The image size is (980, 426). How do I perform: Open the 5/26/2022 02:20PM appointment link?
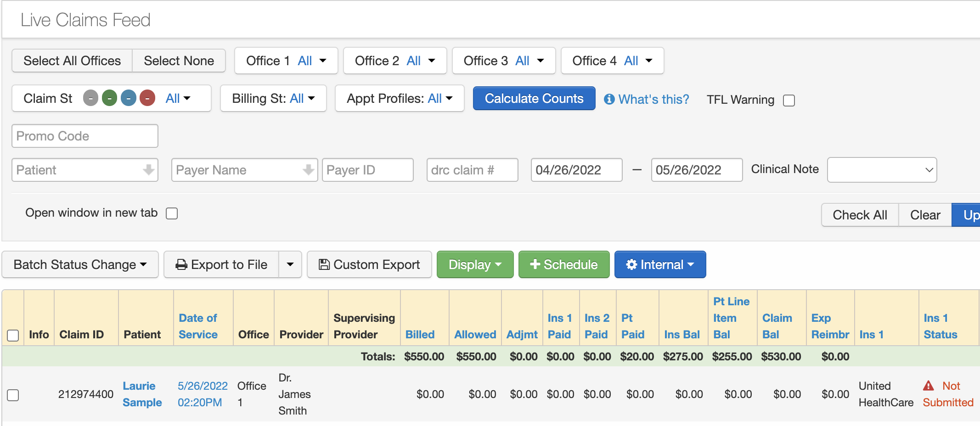coord(203,394)
